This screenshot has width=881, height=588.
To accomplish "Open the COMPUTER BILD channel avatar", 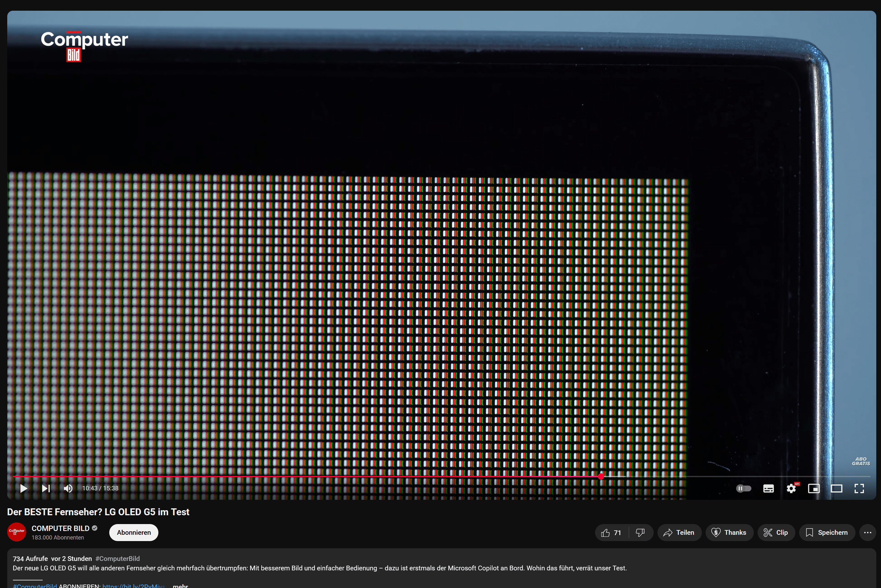I will point(16,532).
